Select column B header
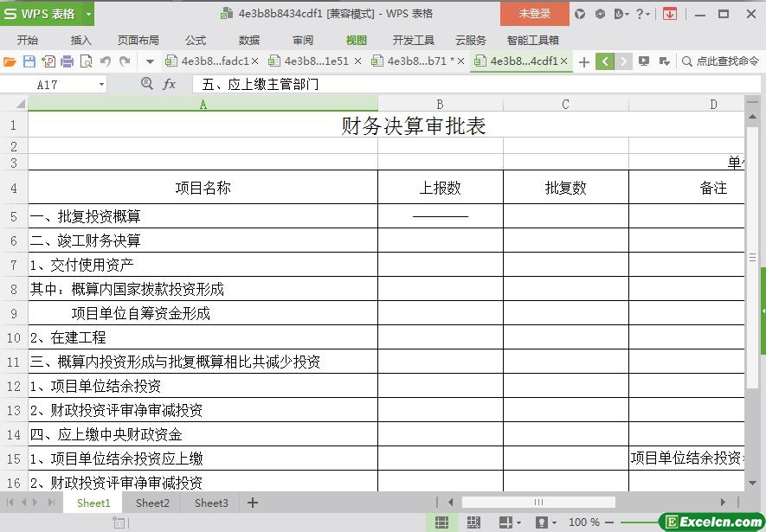 point(441,104)
